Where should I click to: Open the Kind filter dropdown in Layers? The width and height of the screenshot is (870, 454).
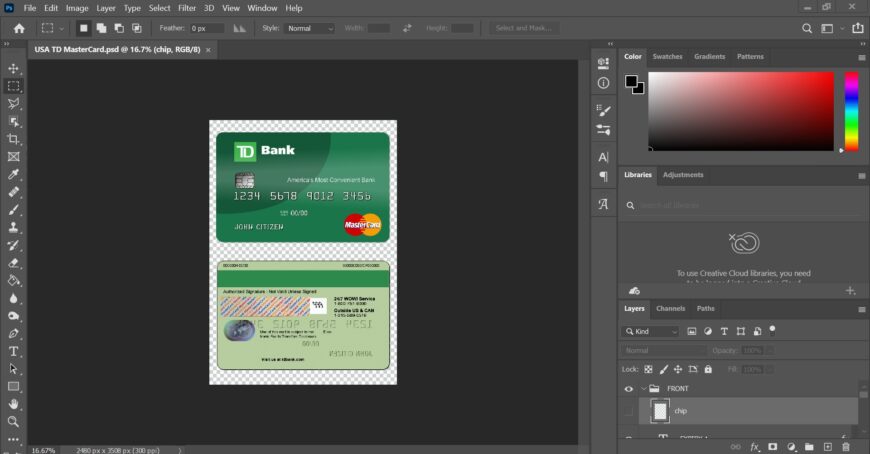pos(650,331)
